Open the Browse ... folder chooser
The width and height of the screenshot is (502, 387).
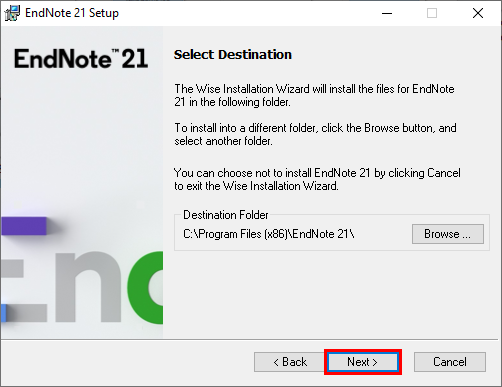448,234
